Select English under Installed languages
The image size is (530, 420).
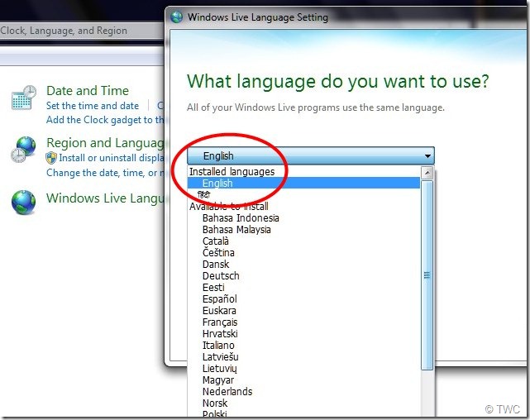pos(304,184)
